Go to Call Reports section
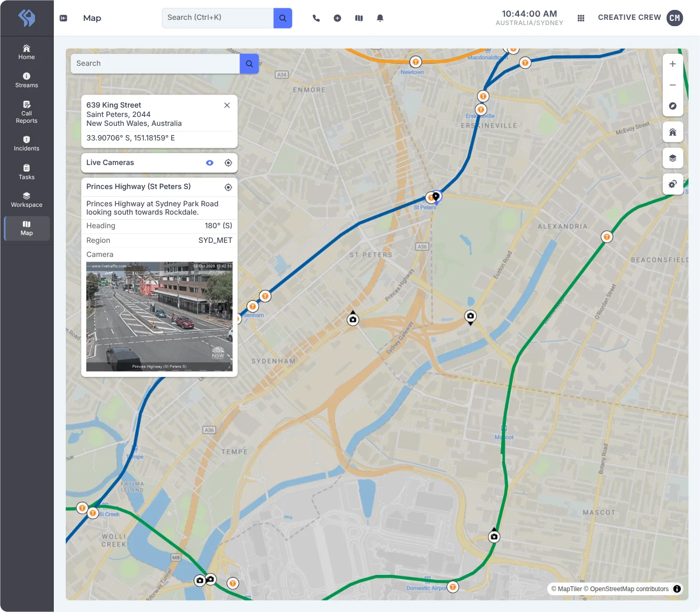This screenshot has width=700, height=612. [x=27, y=112]
